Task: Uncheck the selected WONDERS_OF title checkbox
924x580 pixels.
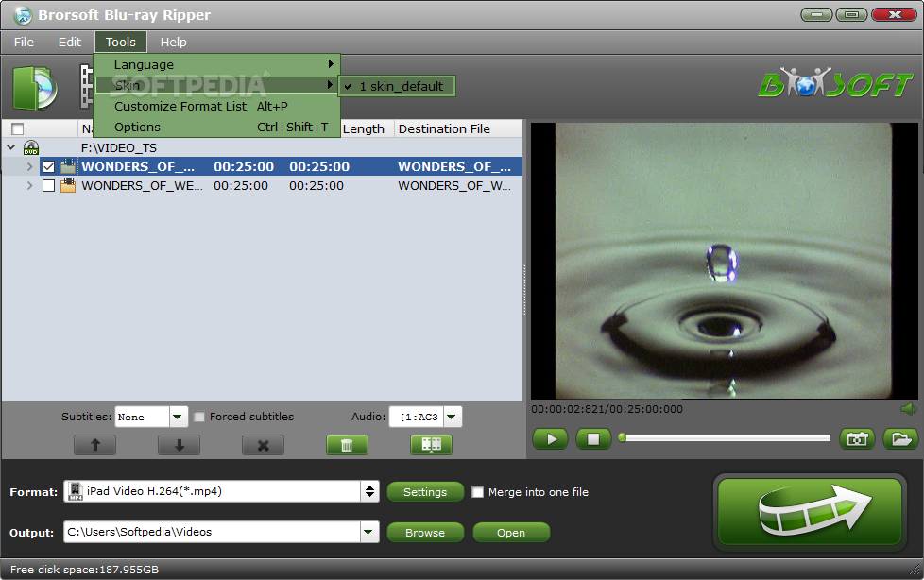Action: click(x=49, y=167)
